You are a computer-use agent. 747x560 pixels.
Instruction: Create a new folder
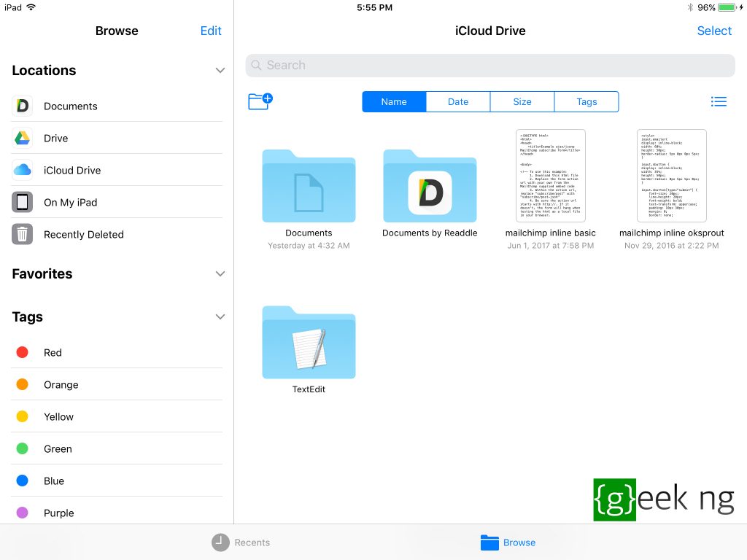[260, 101]
